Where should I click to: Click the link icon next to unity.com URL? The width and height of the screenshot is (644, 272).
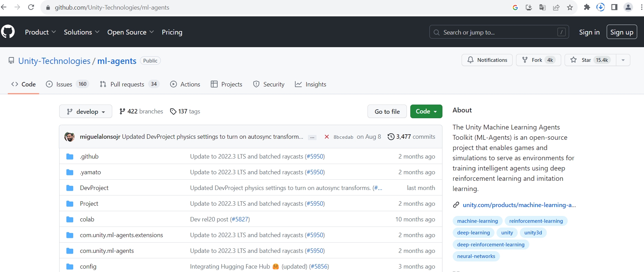pos(456,205)
